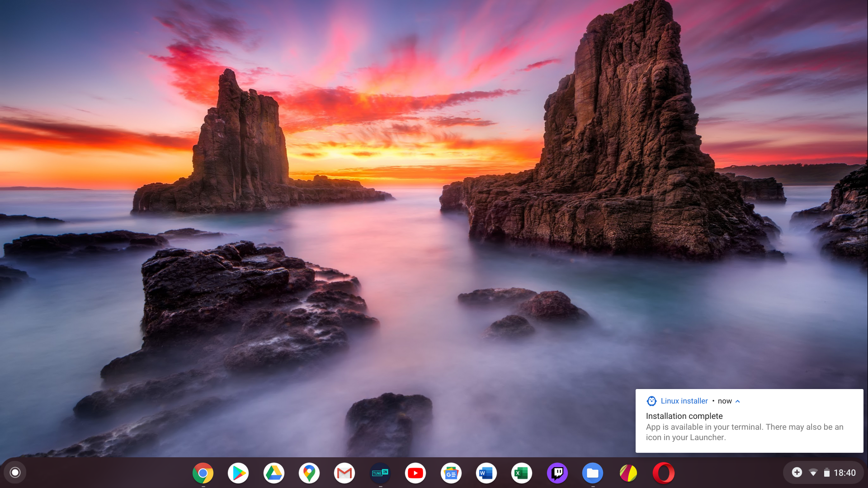Launch Google Maps from the shelf

[x=309, y=473]
